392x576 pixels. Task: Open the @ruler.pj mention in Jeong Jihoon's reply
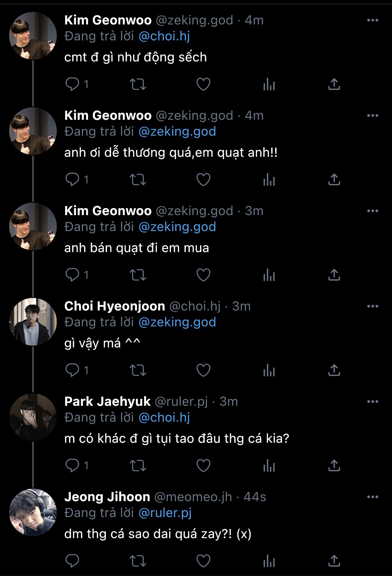[x=165, y=513]
